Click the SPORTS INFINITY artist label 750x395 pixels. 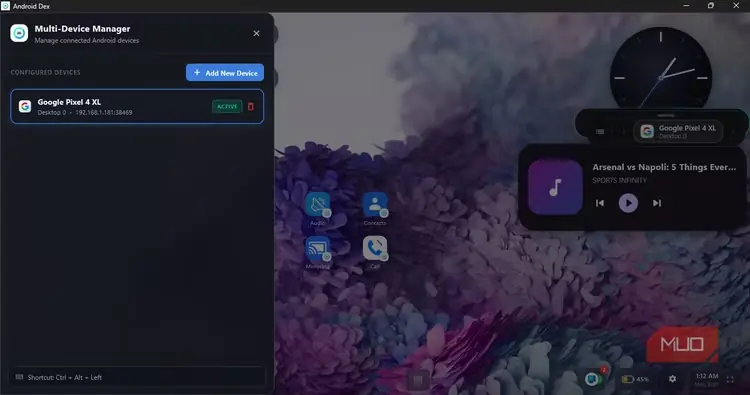619,180
